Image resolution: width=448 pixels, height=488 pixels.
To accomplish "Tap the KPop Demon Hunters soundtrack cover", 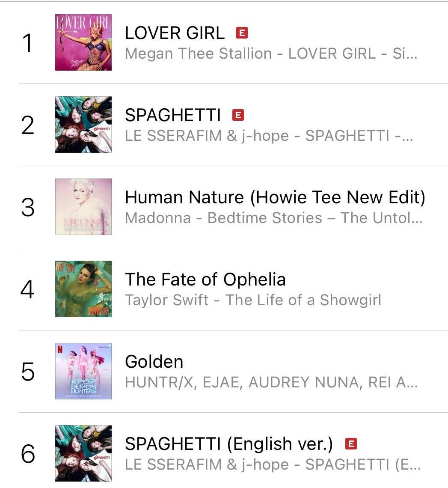I will (83, 371).
